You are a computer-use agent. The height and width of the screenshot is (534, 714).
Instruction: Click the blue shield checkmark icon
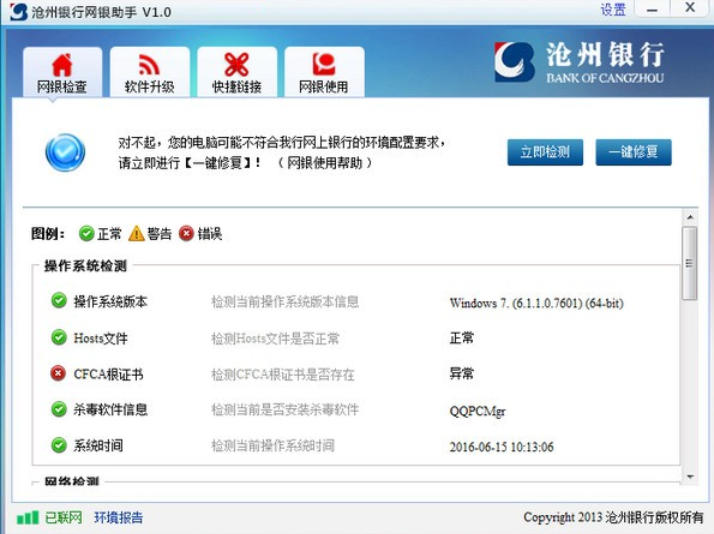pos(65,153)
